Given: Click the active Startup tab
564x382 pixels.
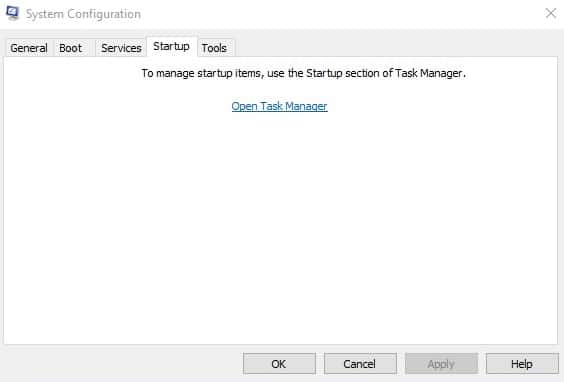Looking at the screenshot, I should [172, 46].
